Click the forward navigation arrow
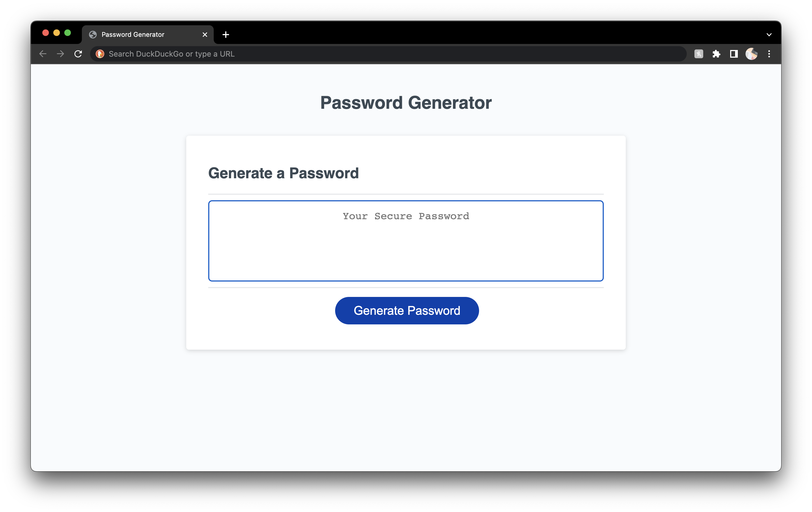Viewport: 812px width, 512px height. tap(60, 54)
